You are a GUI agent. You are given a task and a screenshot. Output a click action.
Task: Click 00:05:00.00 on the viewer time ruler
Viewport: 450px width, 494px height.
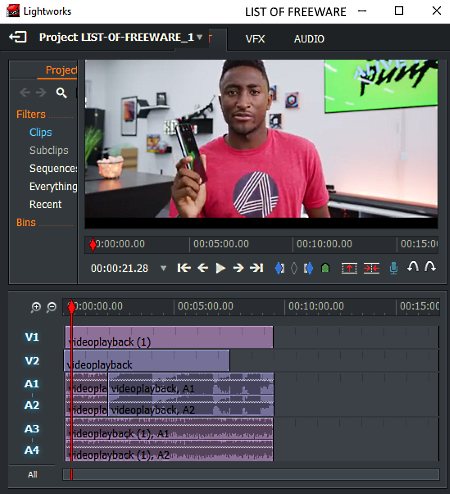coord(221,244)
